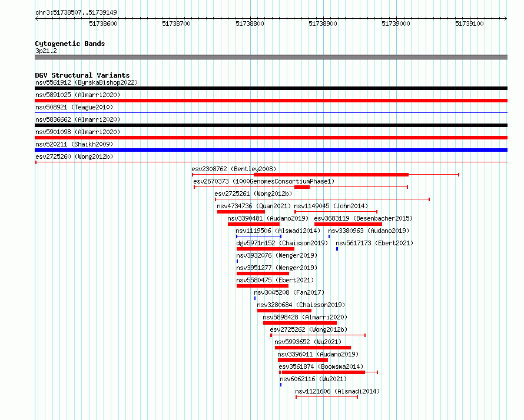Click nsv1121606 (Alsmadi2014) label
Screen dimensions: 524x420
(x=337, y=391)
